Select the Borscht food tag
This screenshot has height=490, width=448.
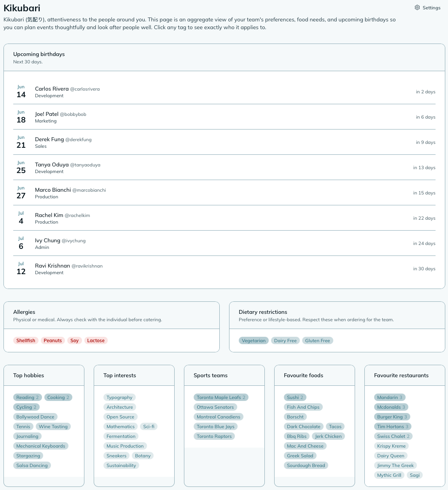coord(295,417)
